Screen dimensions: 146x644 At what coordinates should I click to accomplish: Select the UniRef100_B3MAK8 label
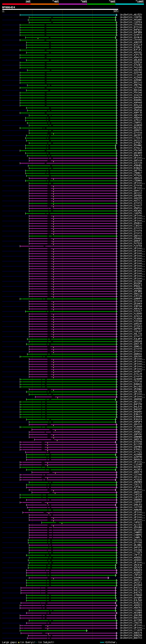click(x=131, y=417)
